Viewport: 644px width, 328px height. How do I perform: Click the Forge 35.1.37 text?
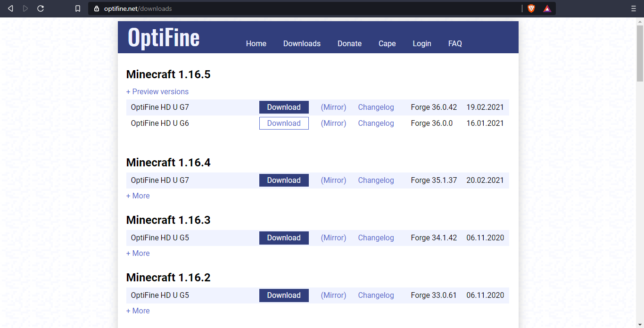pyautogui.click(x=434, y=180)
